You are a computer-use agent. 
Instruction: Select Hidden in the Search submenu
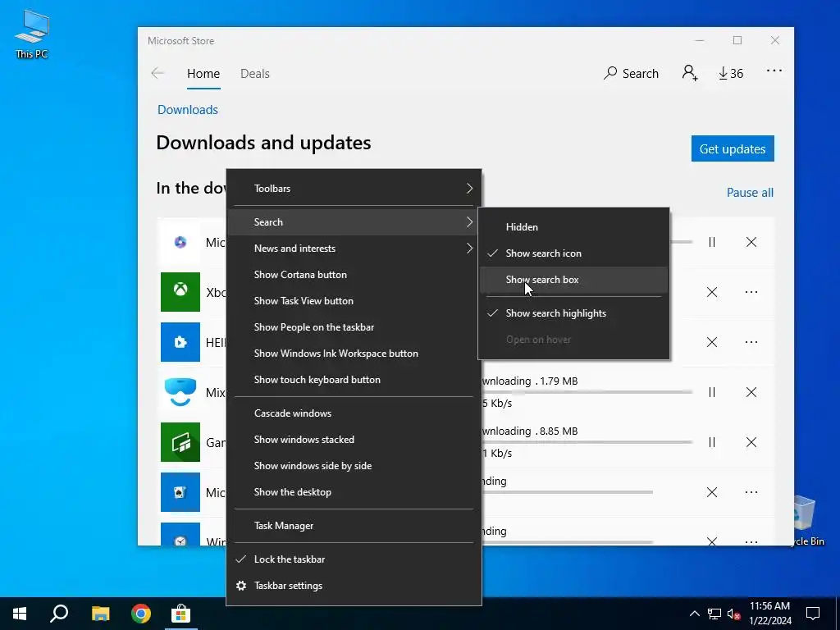click(x=573, y=226)
